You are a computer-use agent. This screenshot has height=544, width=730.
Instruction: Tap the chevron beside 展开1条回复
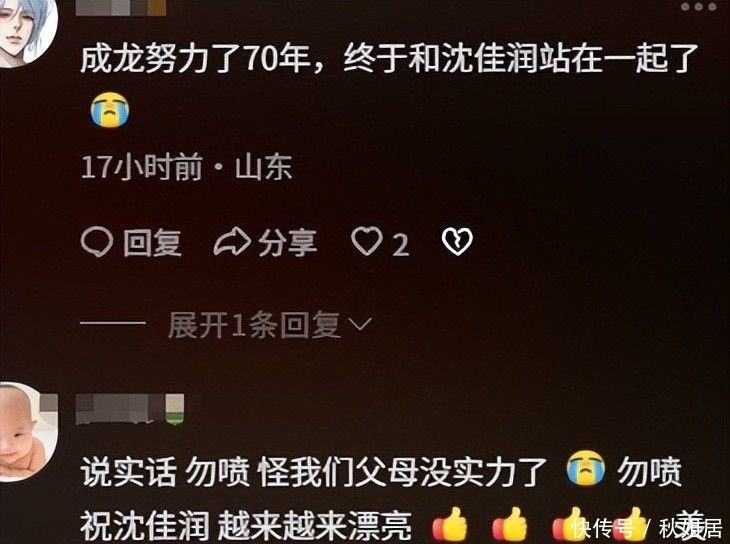tap(360, 324)
